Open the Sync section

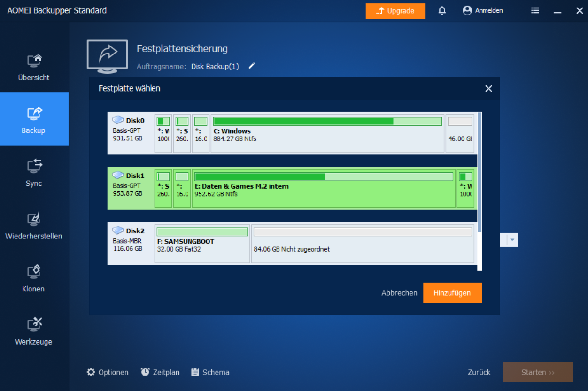[34, 172]
